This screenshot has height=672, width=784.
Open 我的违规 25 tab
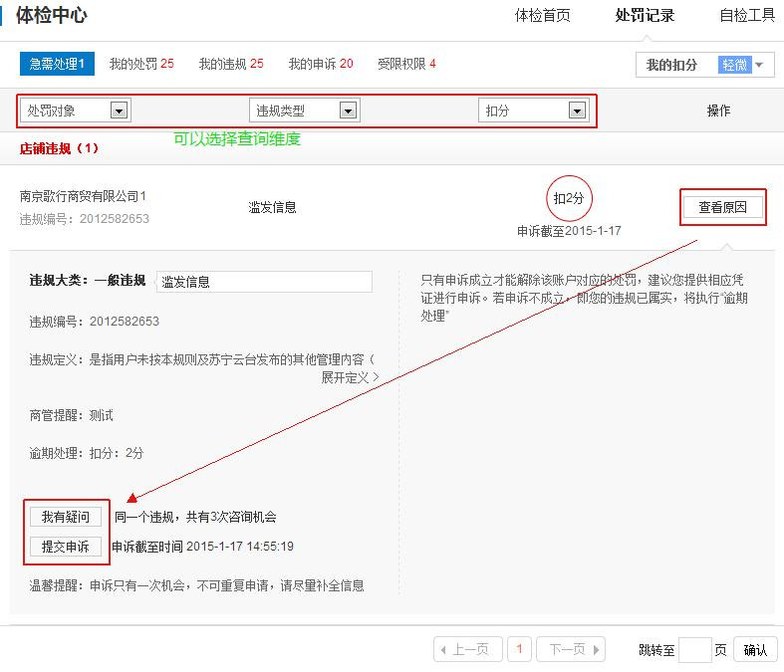pyautogui.click(x=231, y=64)
